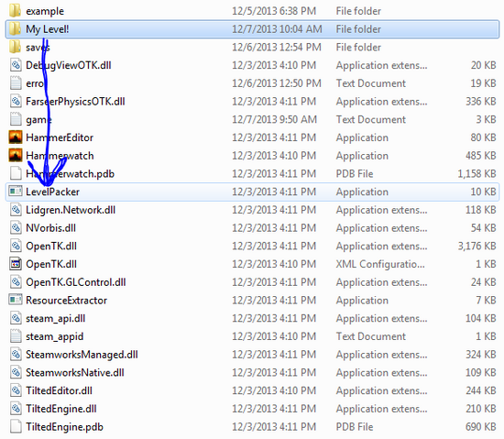The height and width of the screenshot is (439, 504).
Task: Select the saves folder row
Action: [252, 48]
